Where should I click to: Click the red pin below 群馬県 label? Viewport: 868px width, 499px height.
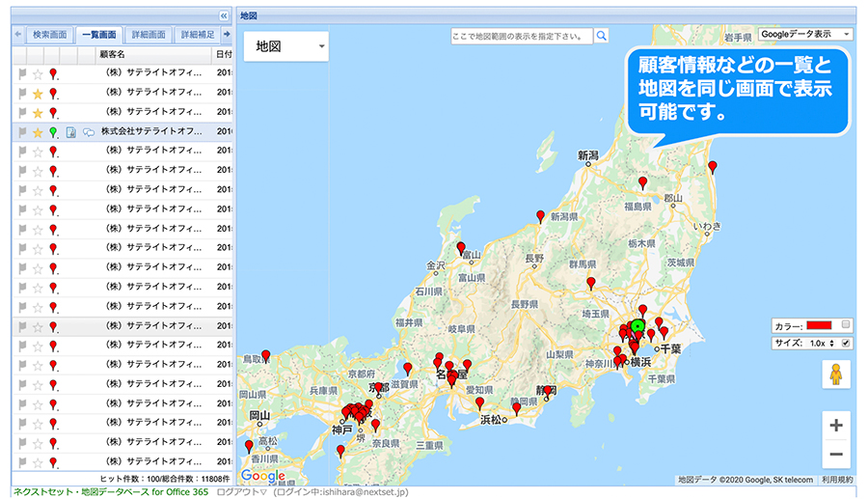(591, 284)
